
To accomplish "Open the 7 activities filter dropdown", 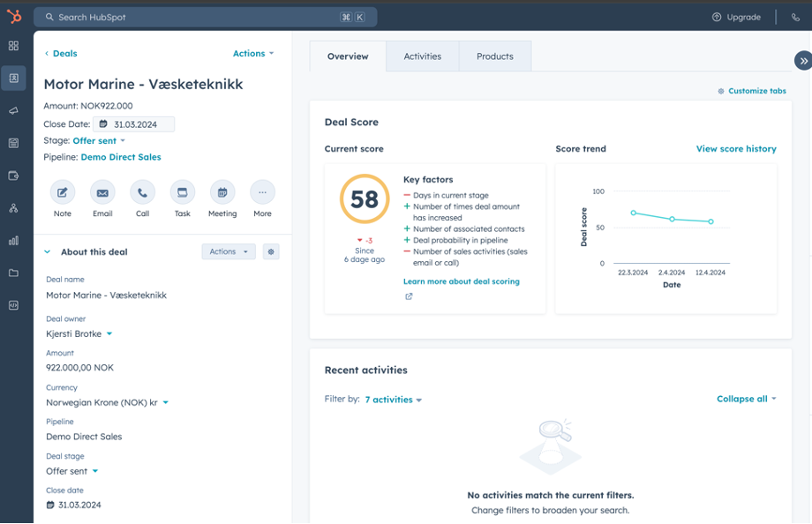I will pos(394,400).
